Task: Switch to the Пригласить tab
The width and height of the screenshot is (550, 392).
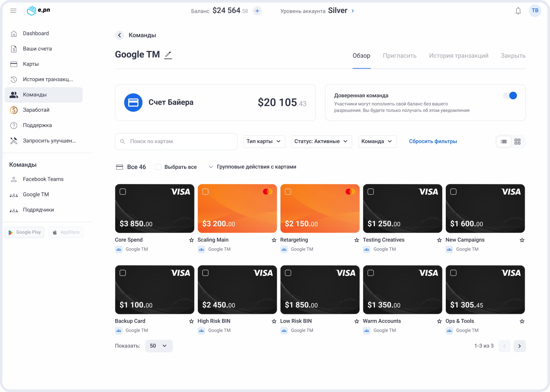Action: coord(399,56)
